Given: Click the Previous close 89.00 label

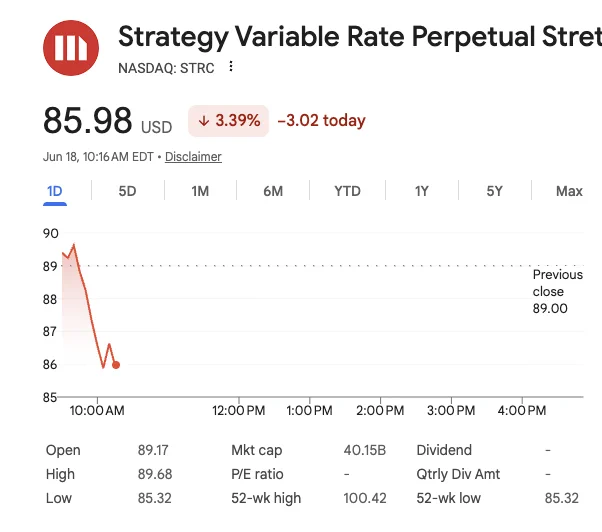Looking at the screenshot, I should pos(557,291).
